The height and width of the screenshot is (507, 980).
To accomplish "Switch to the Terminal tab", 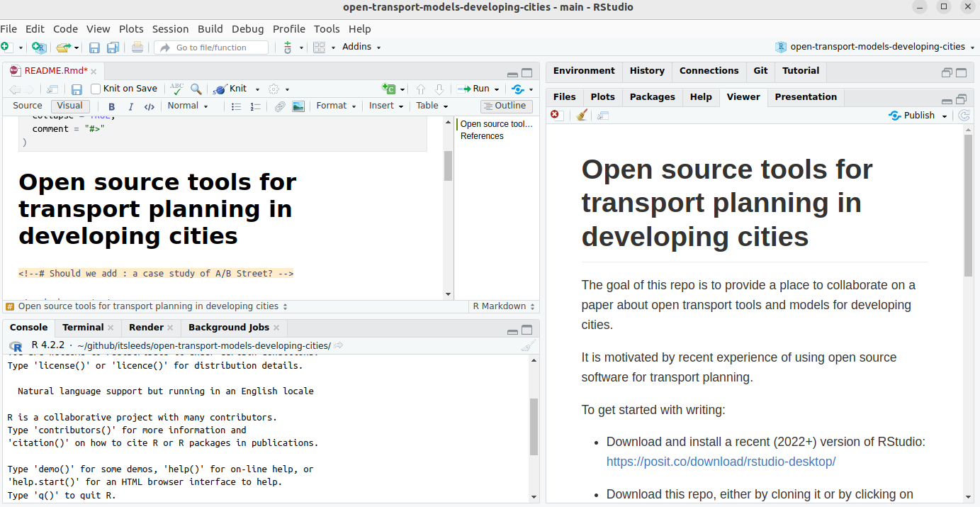I will coord(83,328).
